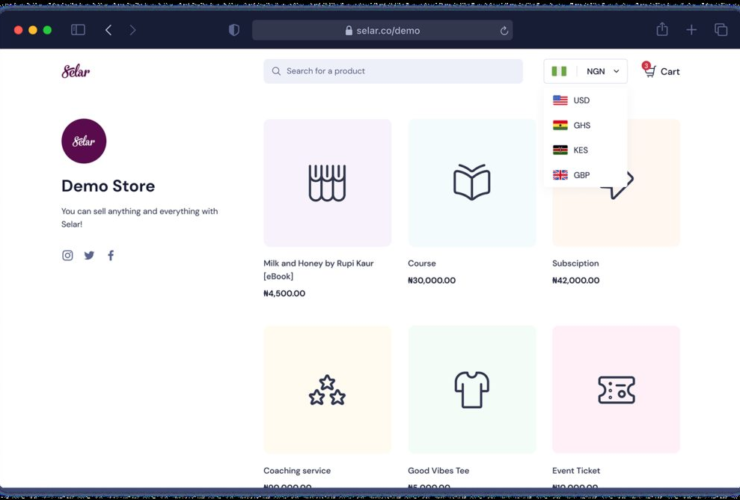Choose KES currency option
Screen dimensions: 740x500
coord(581,150)
